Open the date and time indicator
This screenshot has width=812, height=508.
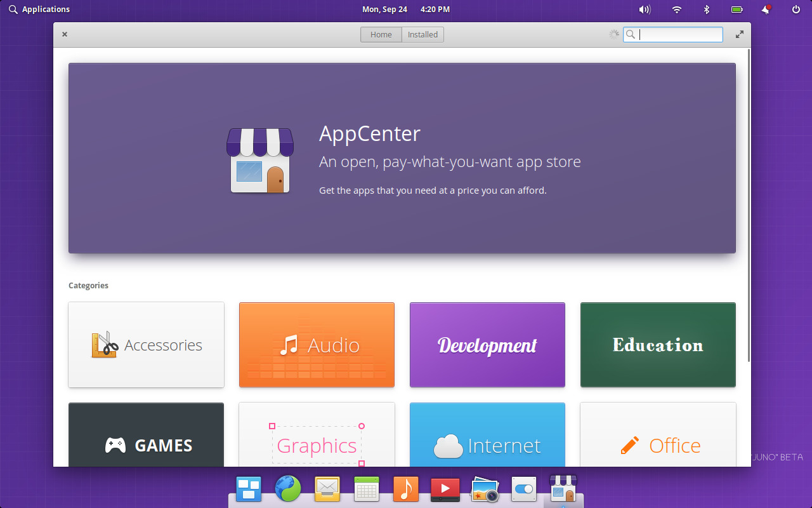pos(406,10)
